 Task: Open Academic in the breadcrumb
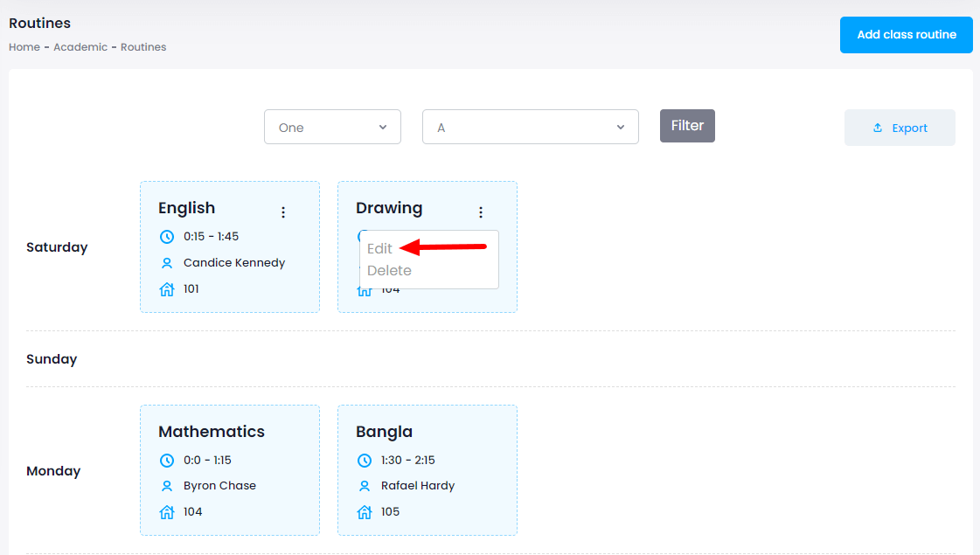coord(80,47)
